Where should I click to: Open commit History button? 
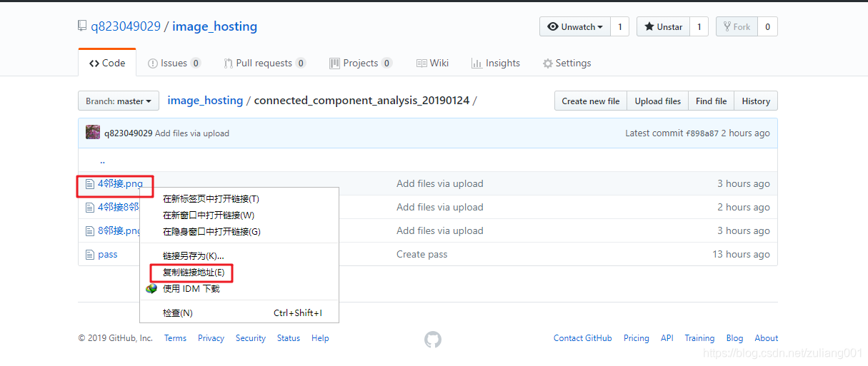pyautogui.click(x=756, y=101)
